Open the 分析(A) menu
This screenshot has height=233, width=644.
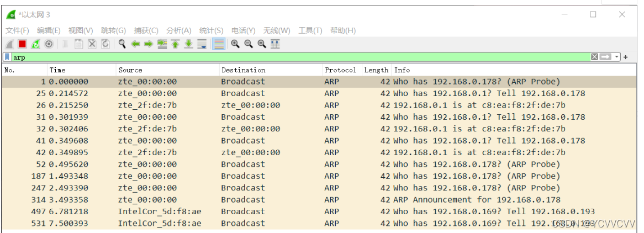[x=178, y=30]
